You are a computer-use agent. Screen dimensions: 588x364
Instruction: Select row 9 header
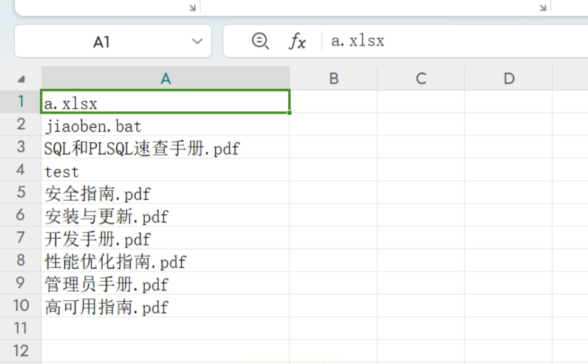click(x=21, y=283)
